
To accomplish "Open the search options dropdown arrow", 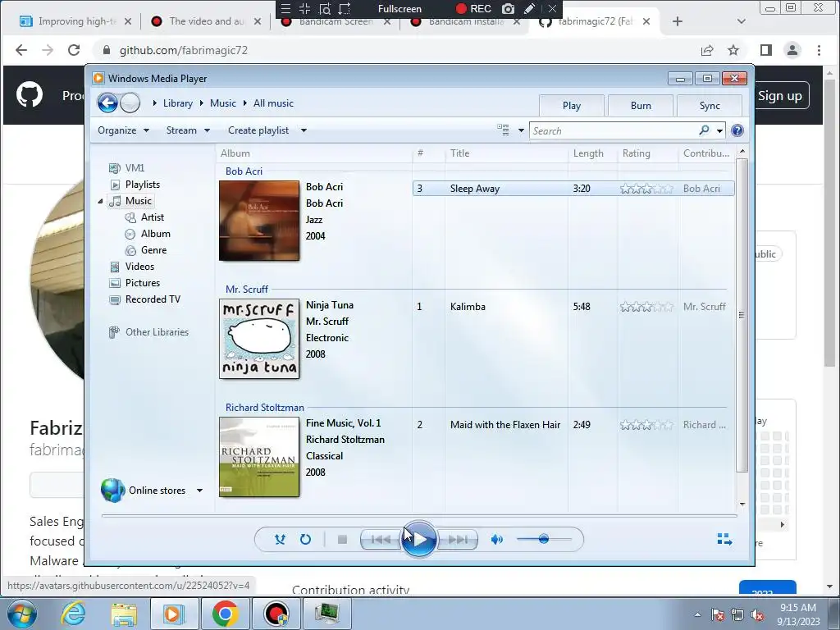I will pos(719,130).
